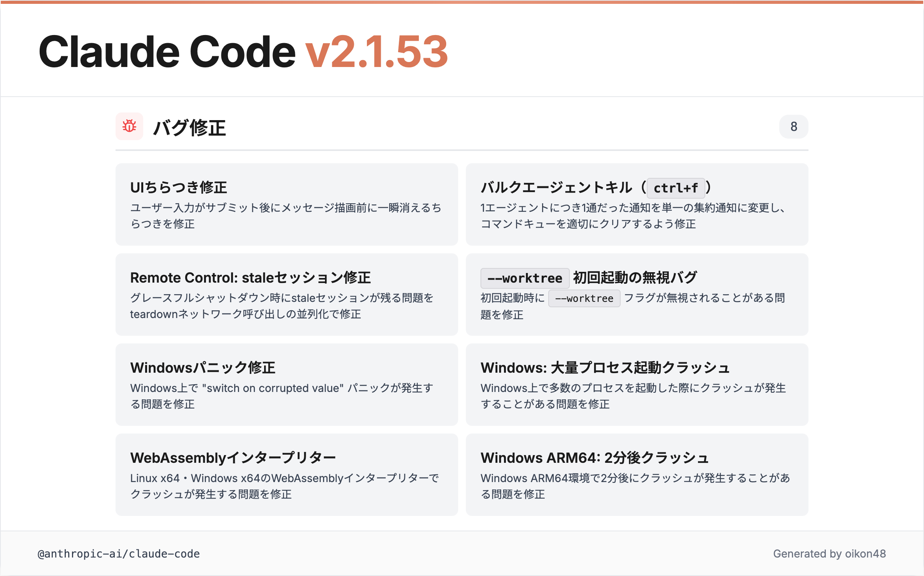Click the グレースフルシャットダウン description text

[282, 306]
